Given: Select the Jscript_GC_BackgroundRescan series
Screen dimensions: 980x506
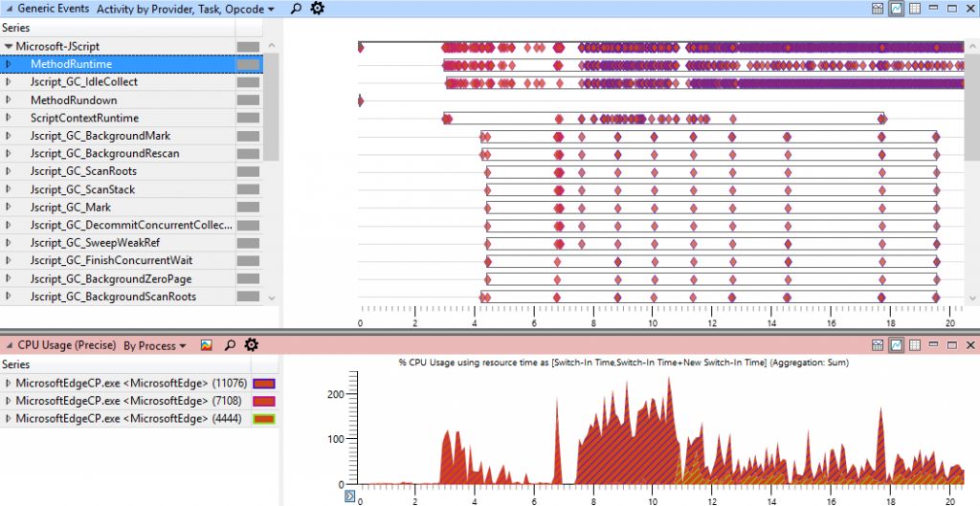Looking at the screenshot, I should pos(105,153).
